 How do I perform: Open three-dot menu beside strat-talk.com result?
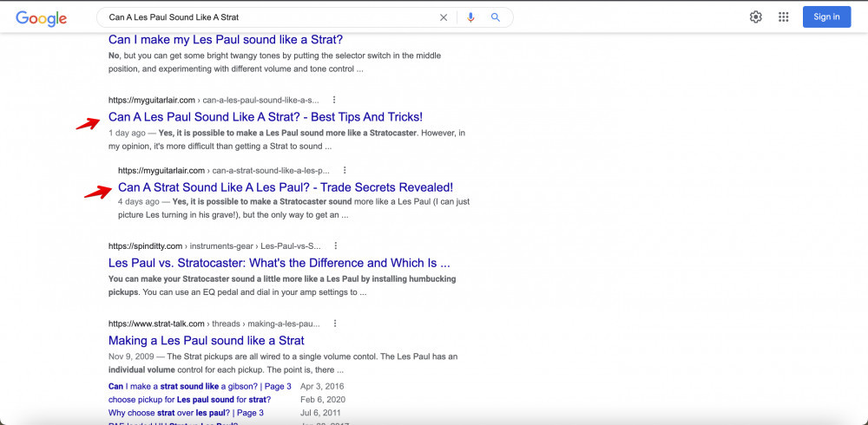[335, 324]
